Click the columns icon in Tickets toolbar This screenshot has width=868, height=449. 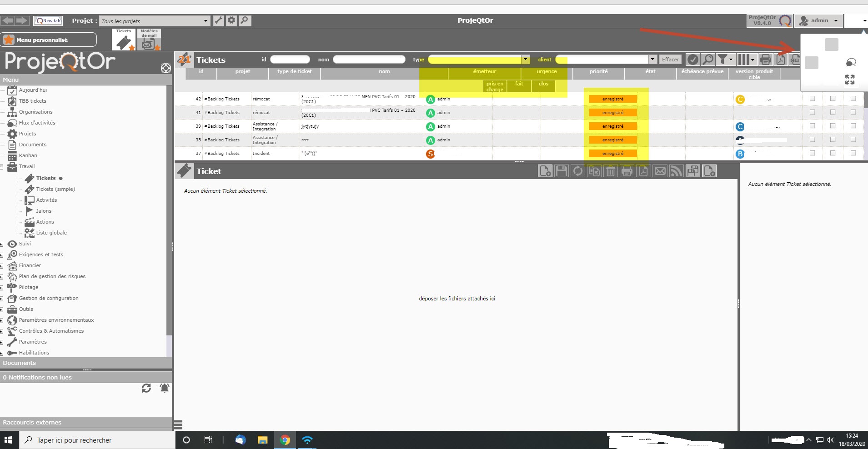(744, 60)
